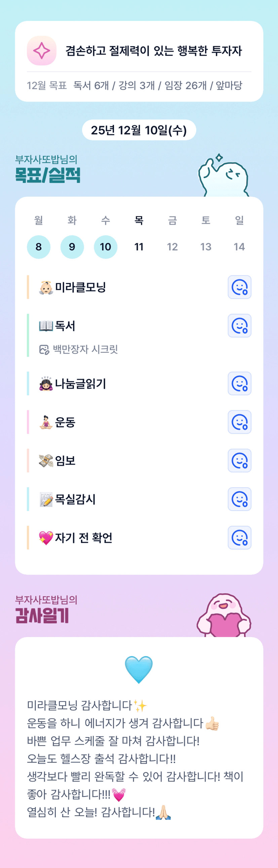Open the 25년 12월 10일(수) date pill
This screenshot has height=868, width=278.
click(x=139, y=130)
